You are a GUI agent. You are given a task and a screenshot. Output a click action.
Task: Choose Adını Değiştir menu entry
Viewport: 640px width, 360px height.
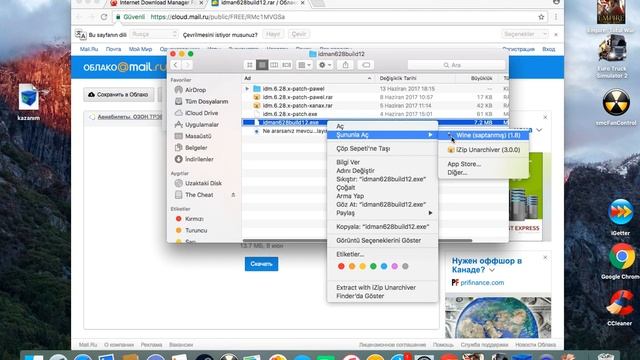click(x=382, y=171)
